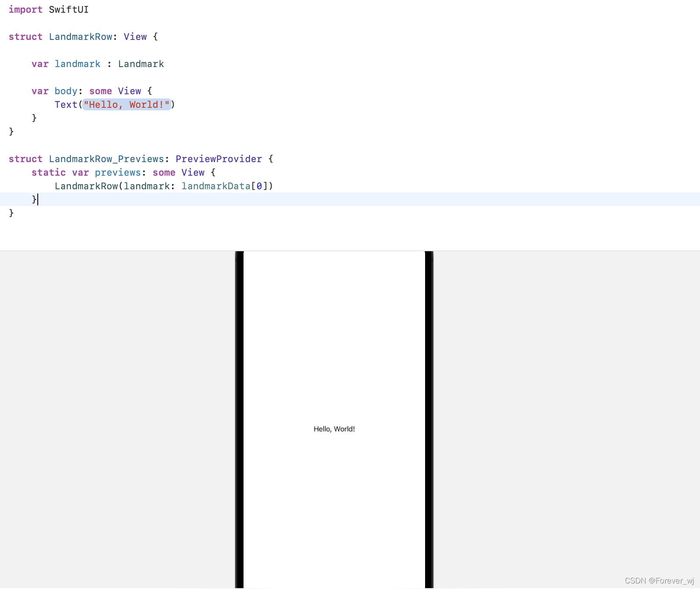Viewport: 700px width, 589px height.
Task: Click the highlighted line's closing brace
Action: tap(34, 199)
